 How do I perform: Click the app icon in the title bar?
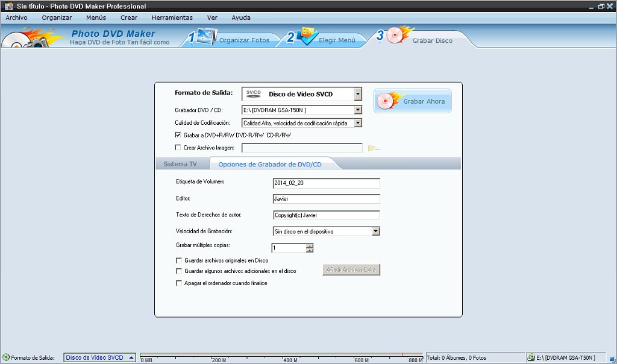pyautogui.click(x=8, y=6)
